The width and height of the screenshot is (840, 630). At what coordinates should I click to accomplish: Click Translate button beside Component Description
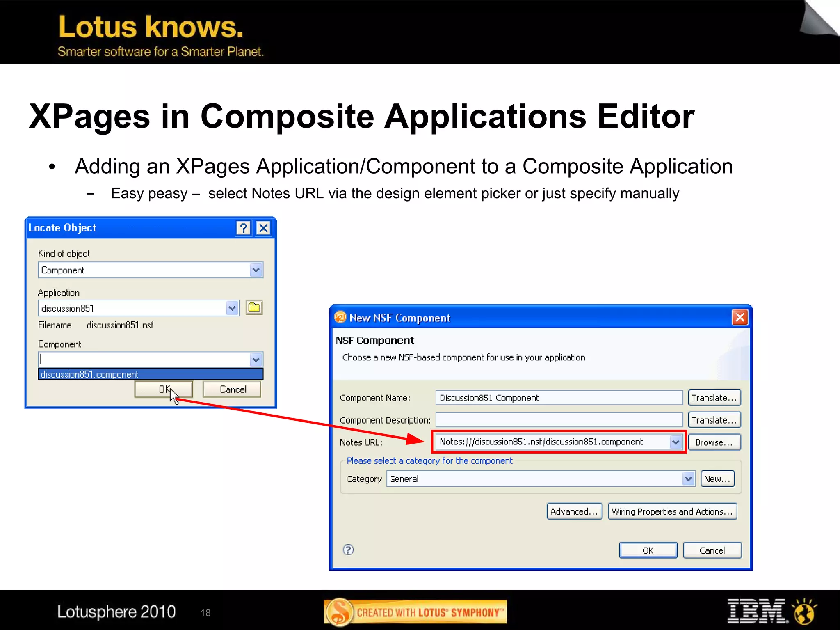pyautogui.click(x=714, y=420)
